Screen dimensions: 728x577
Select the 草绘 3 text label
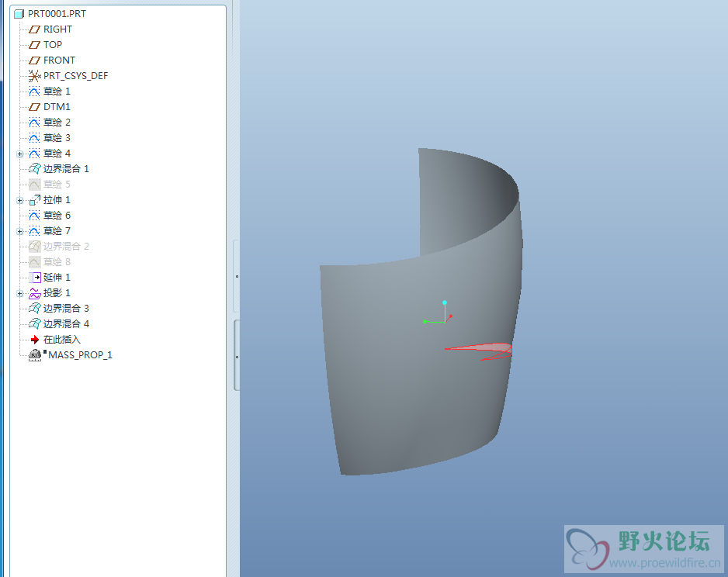pyautogui.click(x=57, y=138)
